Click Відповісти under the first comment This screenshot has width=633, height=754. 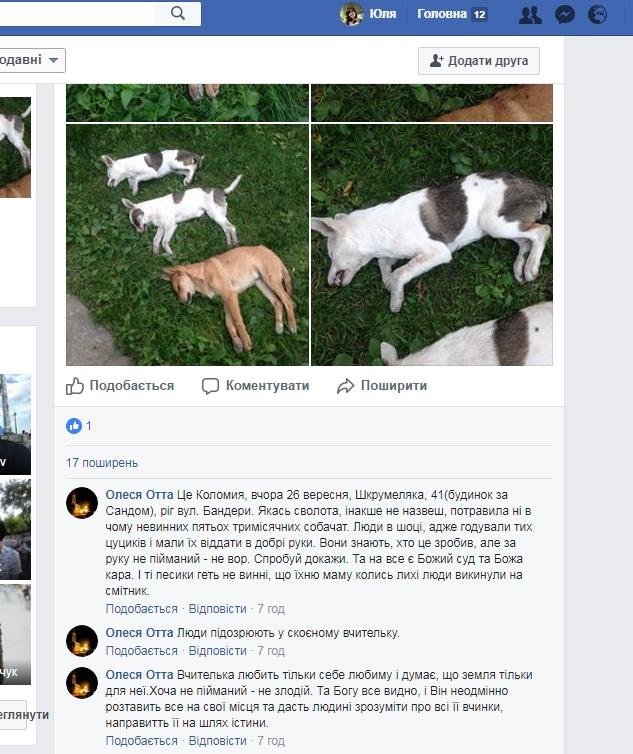tap(217, 609)
